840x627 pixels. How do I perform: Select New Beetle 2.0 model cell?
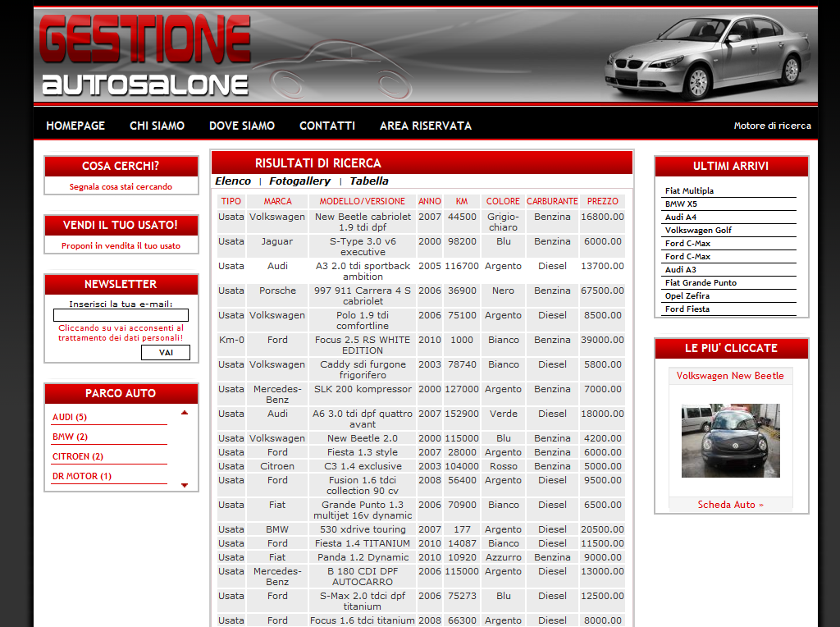tap(363, 438)
